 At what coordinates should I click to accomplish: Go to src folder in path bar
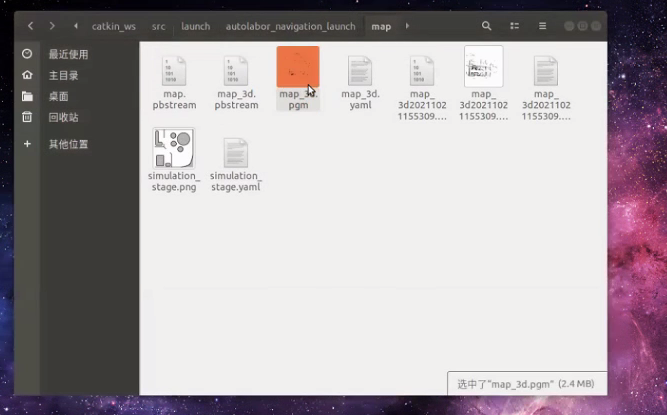pyautogui.click(x=159, y=26)
